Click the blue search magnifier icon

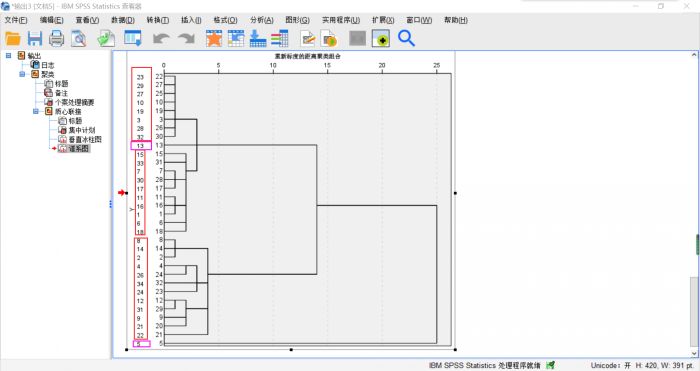coord(406,38)
